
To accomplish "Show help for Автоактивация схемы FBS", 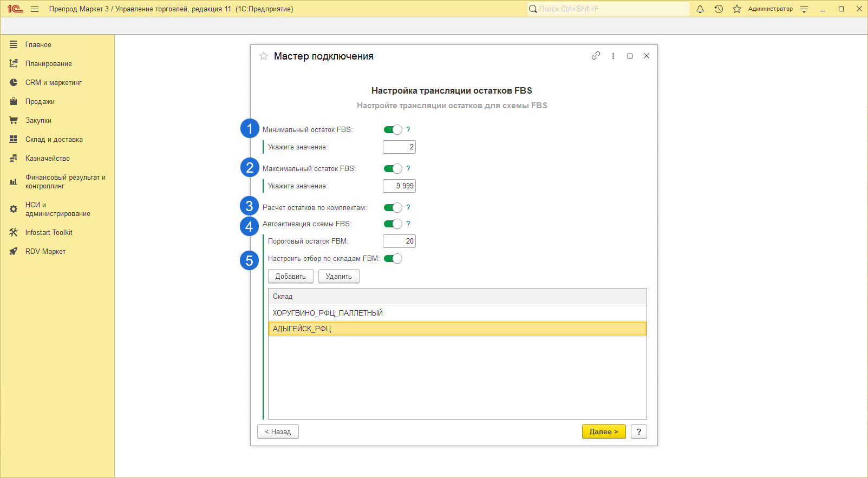I will coord(408,224).
